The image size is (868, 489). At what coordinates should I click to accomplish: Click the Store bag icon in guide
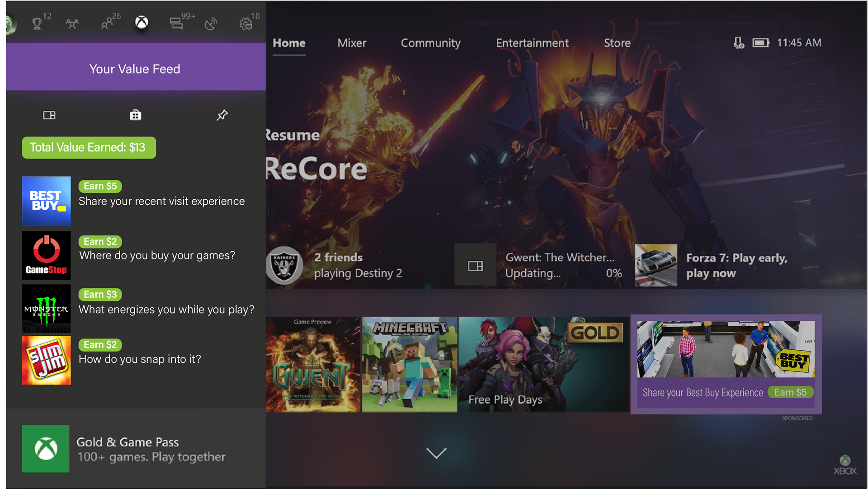coord(135,115)
